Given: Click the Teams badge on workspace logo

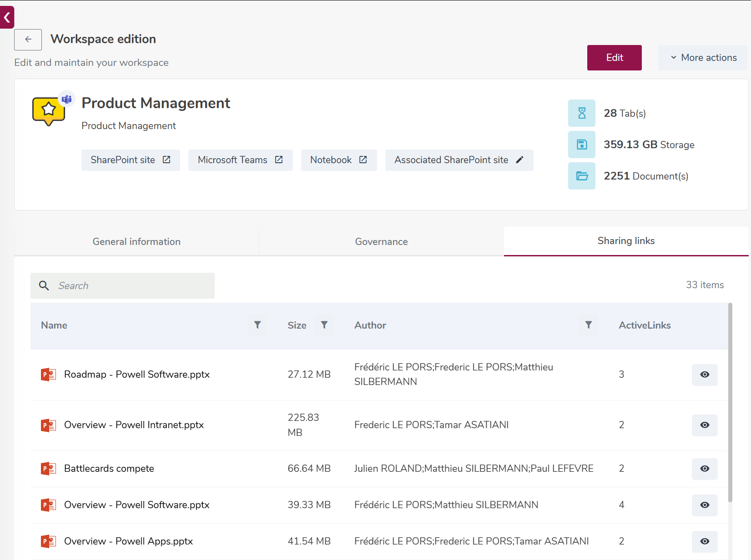Looking at the screenshot, I should [67, 99].
